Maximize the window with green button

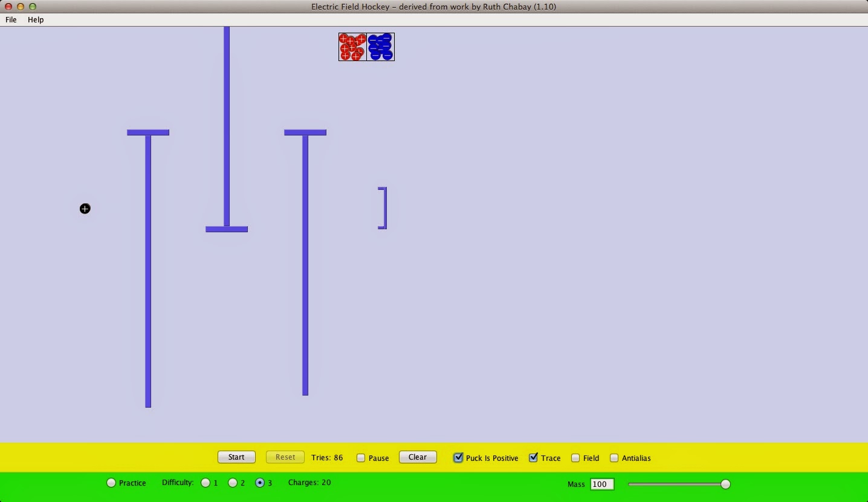(33, 7)
